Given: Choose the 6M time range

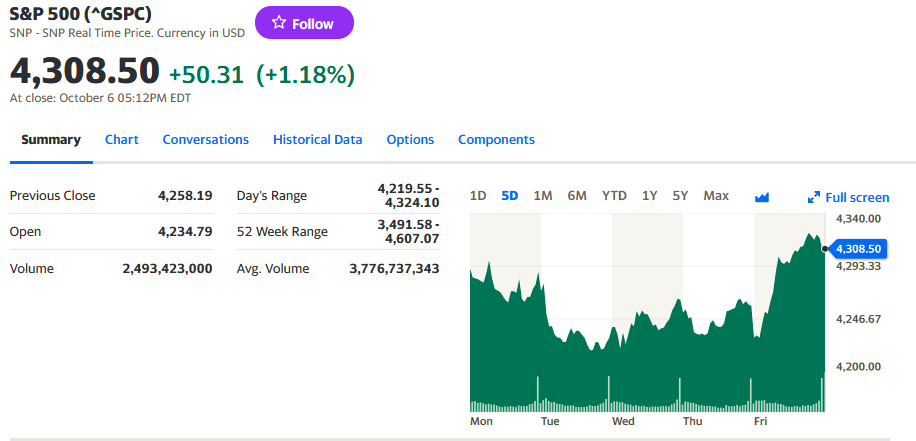Looking at the screenshot, I should pyautogui.click(x=577, y=196).
